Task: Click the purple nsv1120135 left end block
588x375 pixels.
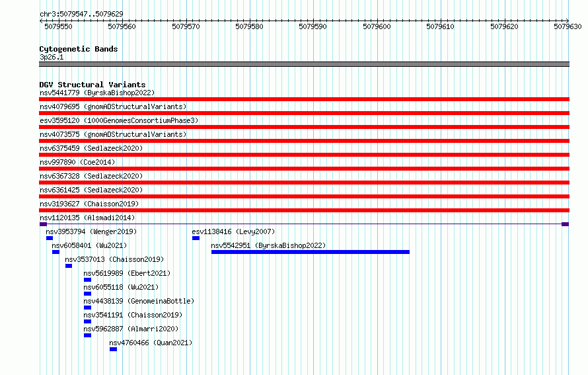Action: [43, 224]
